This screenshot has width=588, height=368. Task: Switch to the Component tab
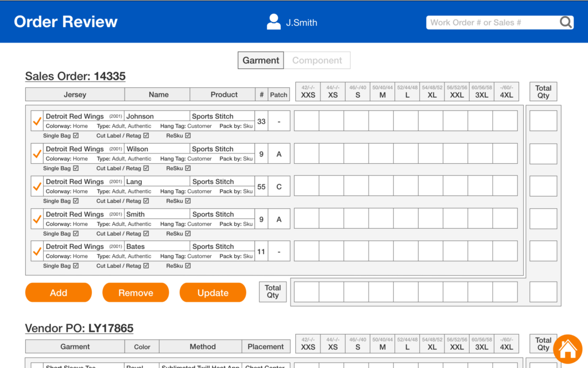[x=317, y=60]
